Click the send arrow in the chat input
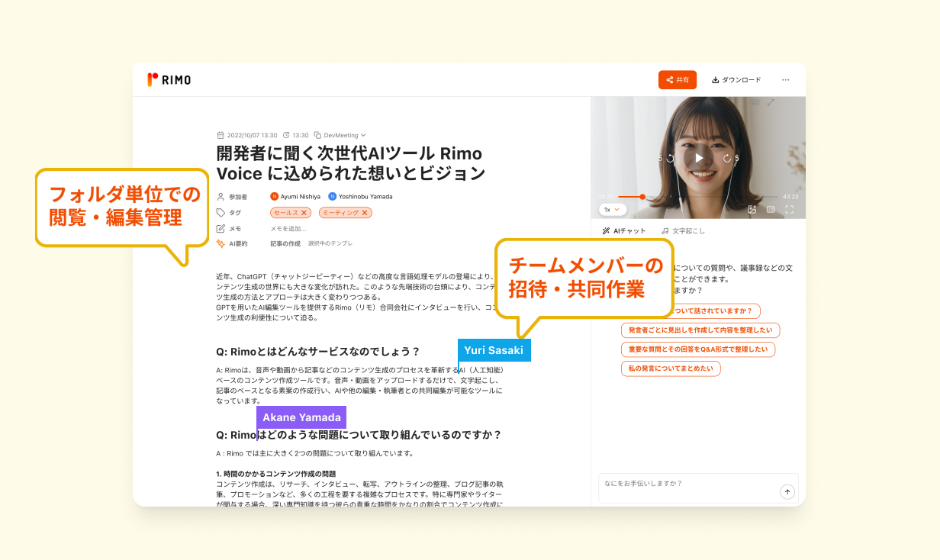 point(787,491)
